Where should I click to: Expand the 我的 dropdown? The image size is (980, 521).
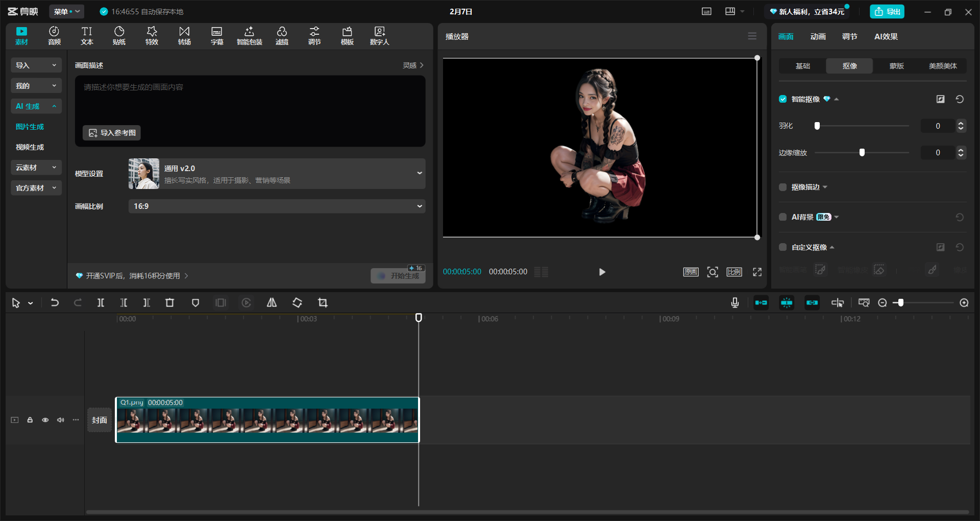36,86
